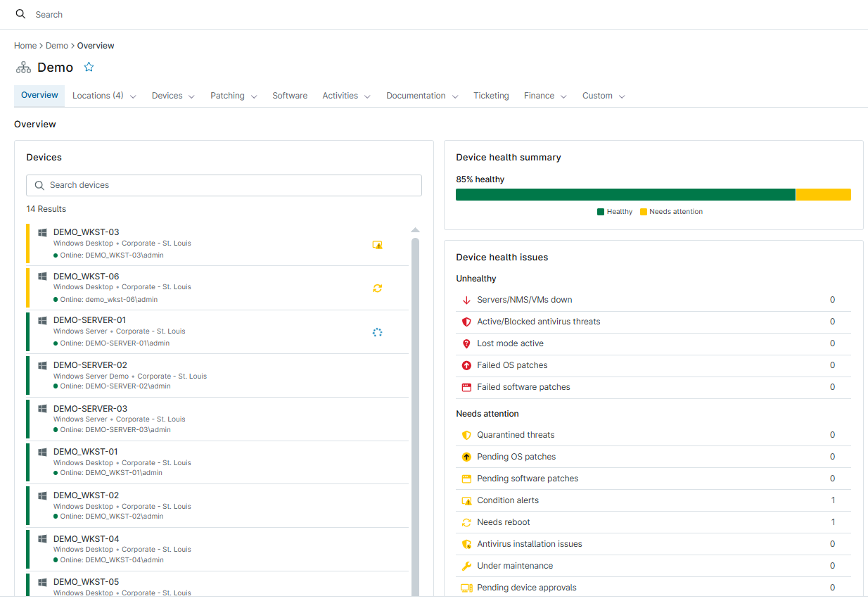
Task: Open the Software tab
Action: [x=290, y=96]
